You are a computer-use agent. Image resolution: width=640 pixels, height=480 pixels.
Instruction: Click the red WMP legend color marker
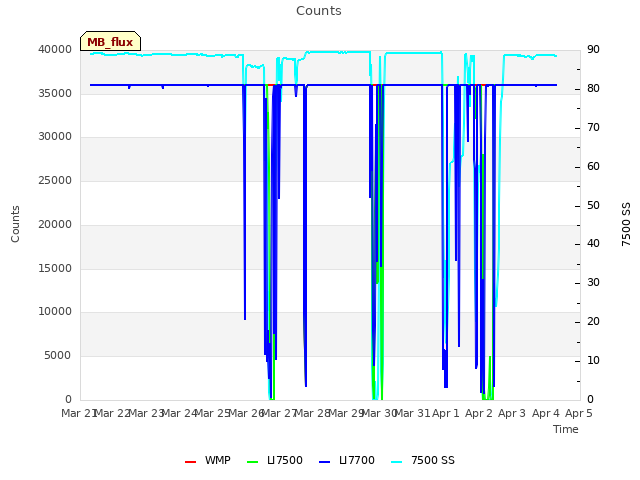coord(190,462)
